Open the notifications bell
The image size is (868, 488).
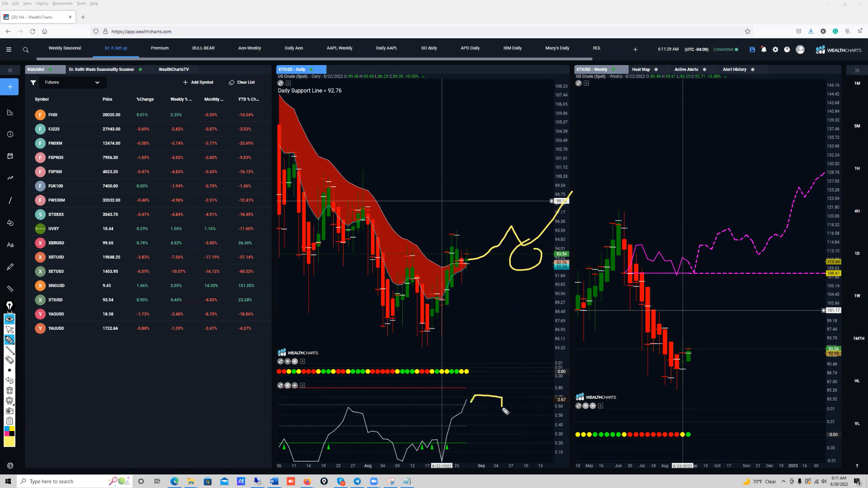[x=764, y=50]
